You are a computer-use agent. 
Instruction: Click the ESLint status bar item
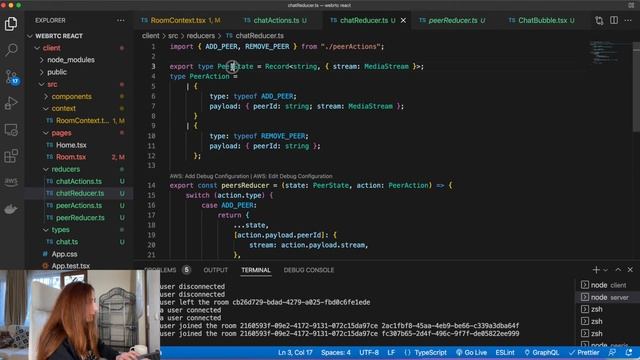coord(505,352)
